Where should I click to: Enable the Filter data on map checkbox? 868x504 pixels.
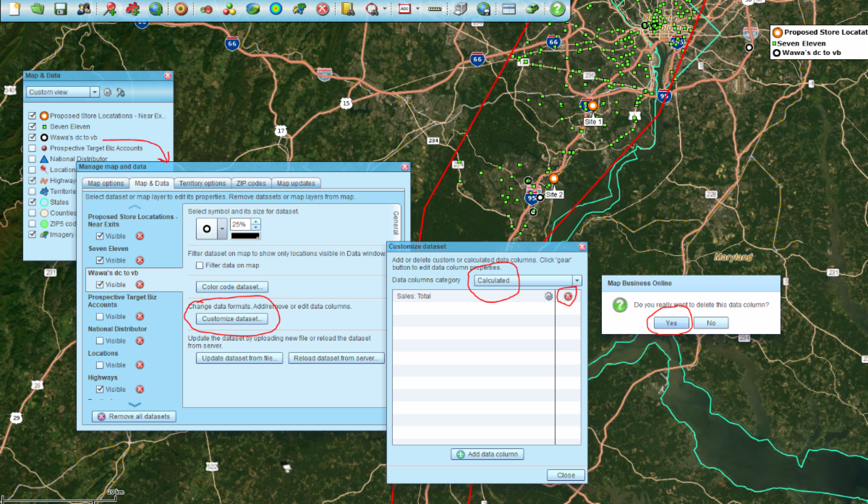click(x=200, y=265)
